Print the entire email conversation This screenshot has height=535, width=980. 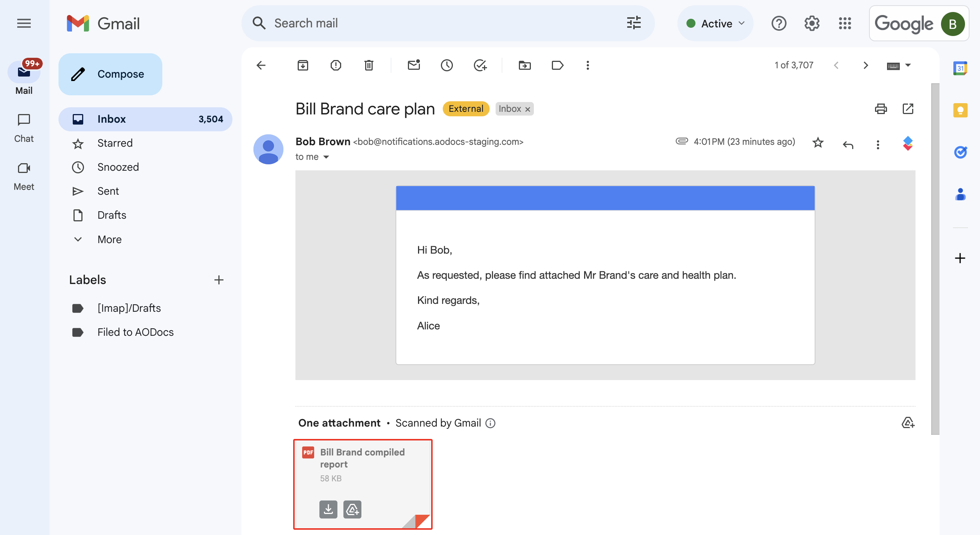point(881,109)
